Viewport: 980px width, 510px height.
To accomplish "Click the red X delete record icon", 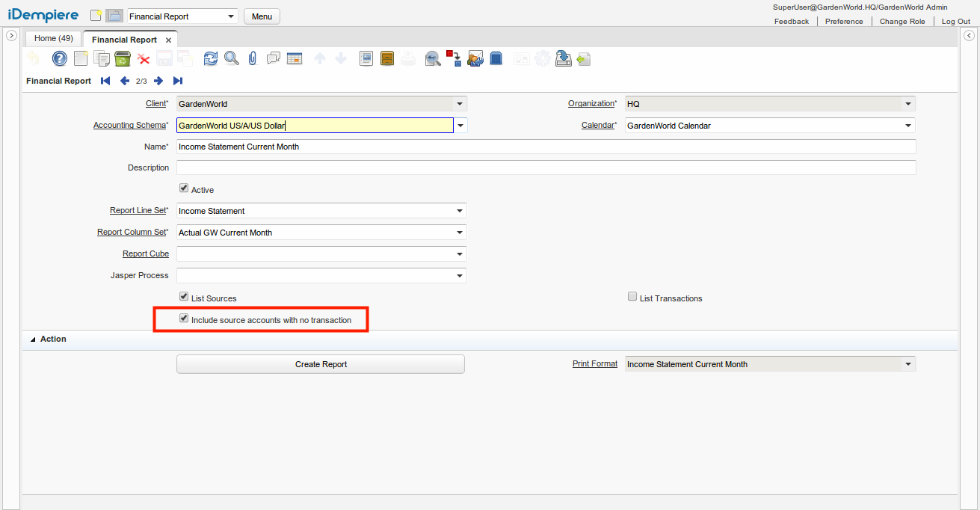I will pos(144,58).
